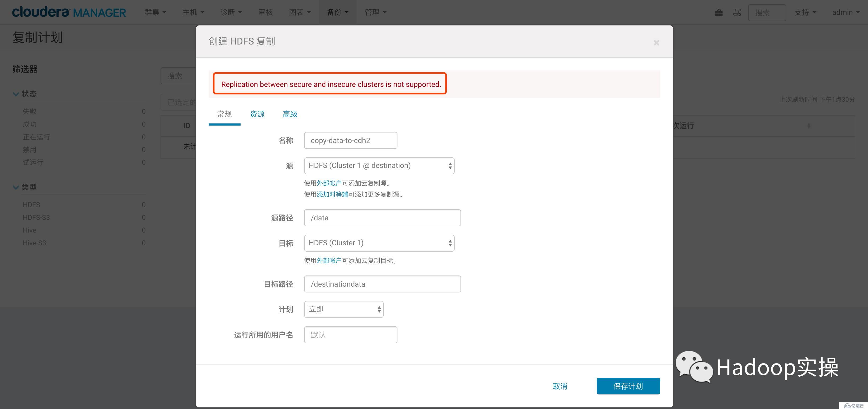The image size is (868, 409).
Task: Click sort arrow in 次运行 column header
Action: coord(809,126)
